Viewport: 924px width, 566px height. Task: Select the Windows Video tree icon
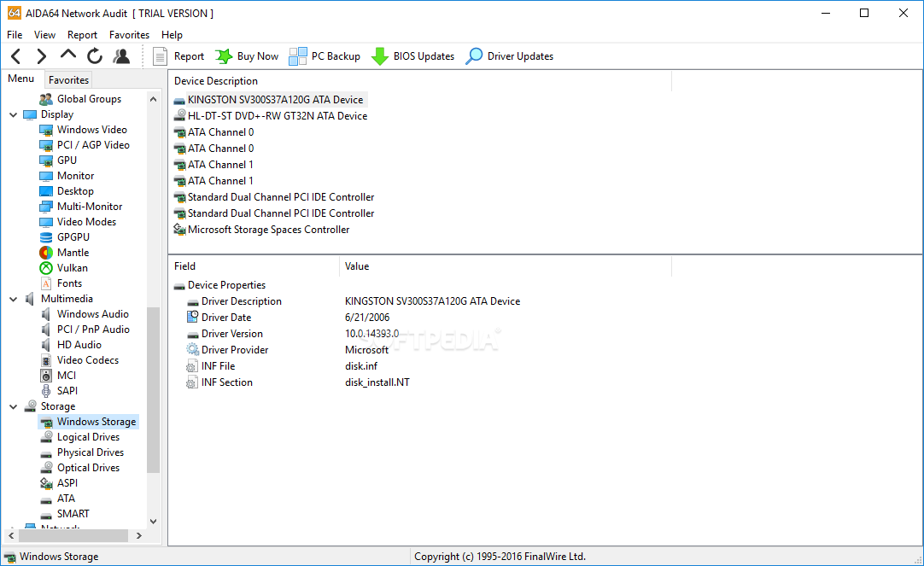point(46,130)
